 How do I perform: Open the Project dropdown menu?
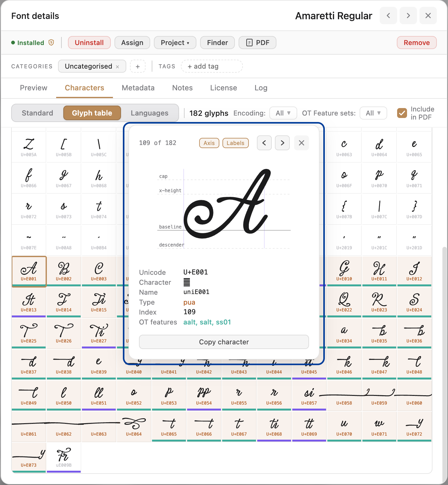pyautogui.click(x=175, y=43)
